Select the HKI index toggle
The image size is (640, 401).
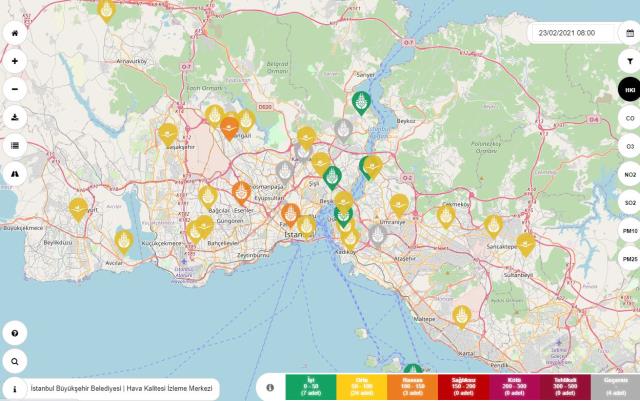click(630, 89)
